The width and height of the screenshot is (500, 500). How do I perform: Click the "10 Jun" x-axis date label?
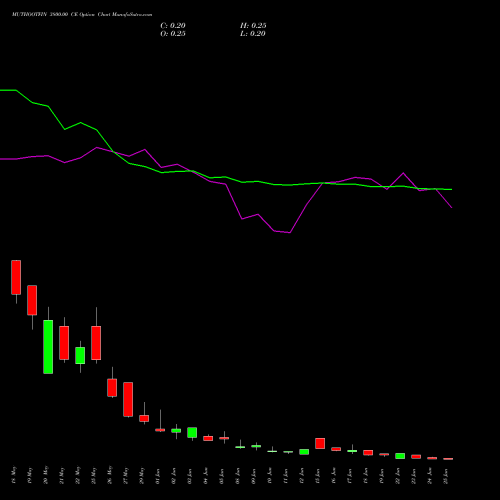coord(270,476)
